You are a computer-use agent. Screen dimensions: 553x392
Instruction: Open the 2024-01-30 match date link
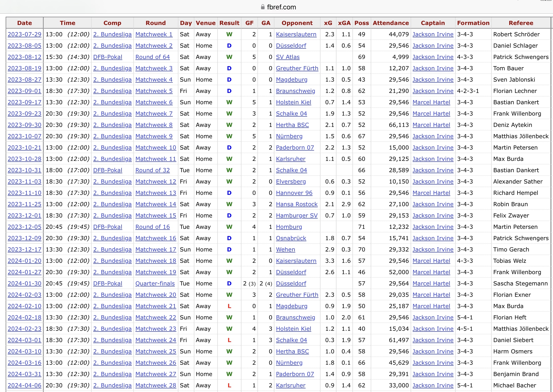click(x=24, y=283)
